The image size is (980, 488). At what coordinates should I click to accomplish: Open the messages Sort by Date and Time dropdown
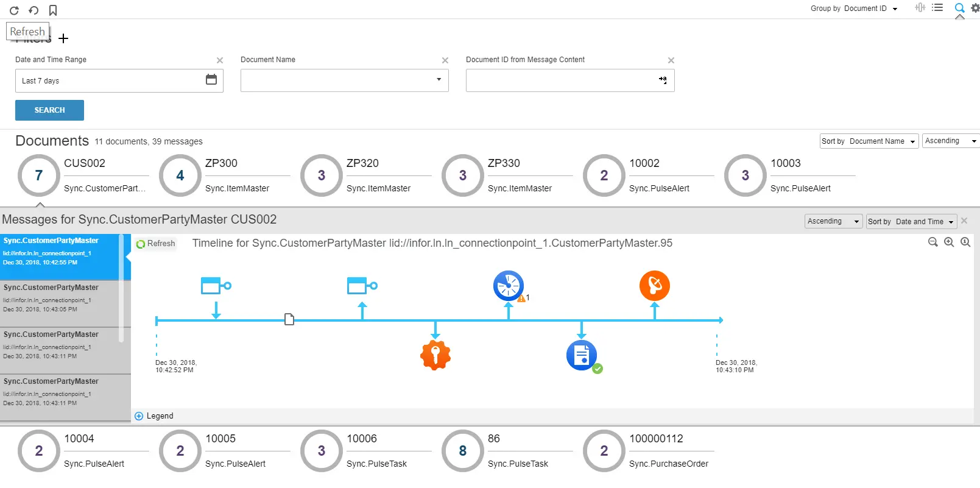click(911, 222)
